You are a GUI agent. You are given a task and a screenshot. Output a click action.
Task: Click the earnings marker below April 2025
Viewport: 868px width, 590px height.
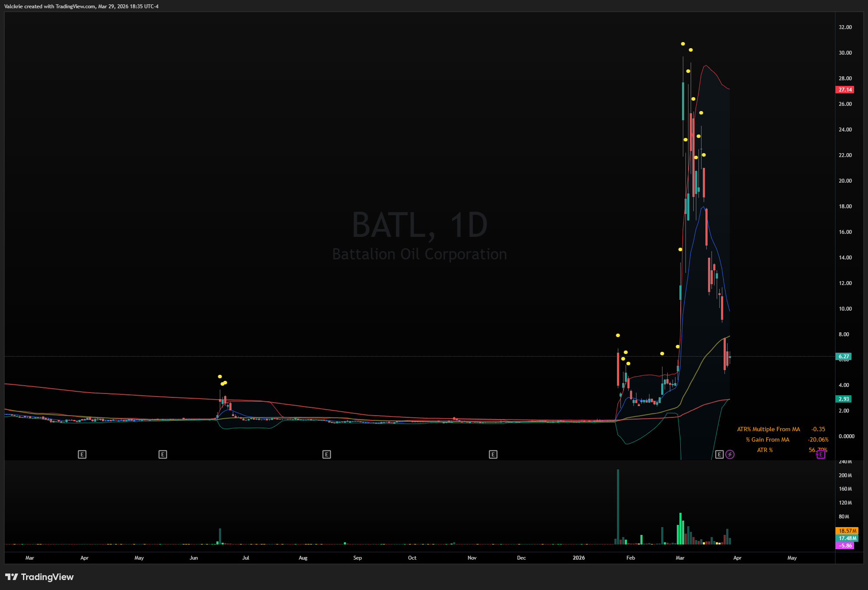click(82, 454)
